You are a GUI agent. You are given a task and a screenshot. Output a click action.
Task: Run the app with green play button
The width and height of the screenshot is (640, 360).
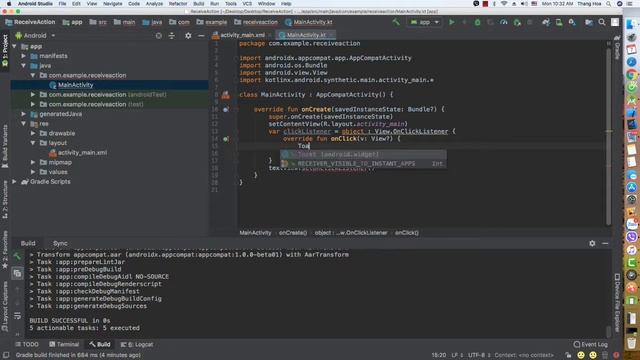click(x=451, y=22)
